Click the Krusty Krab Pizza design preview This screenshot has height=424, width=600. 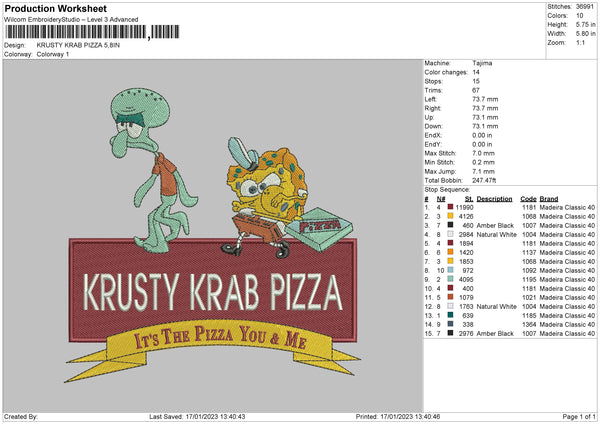213,236
